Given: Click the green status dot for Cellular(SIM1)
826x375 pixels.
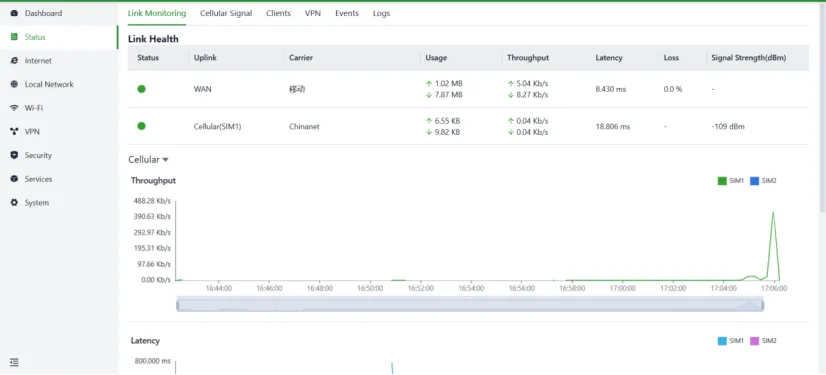Looking at the screenshot, I should coord(141,126).
